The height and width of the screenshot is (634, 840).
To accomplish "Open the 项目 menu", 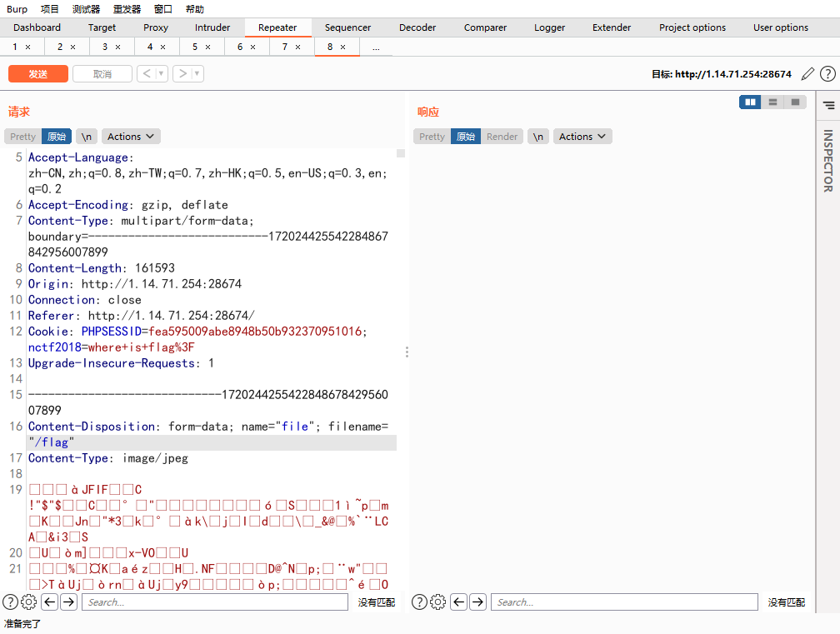I will point(50,9).
